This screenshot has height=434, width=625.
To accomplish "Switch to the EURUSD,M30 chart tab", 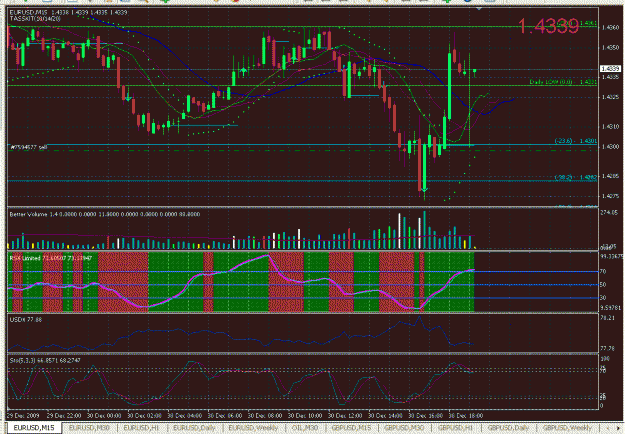I will pos(89,428).
